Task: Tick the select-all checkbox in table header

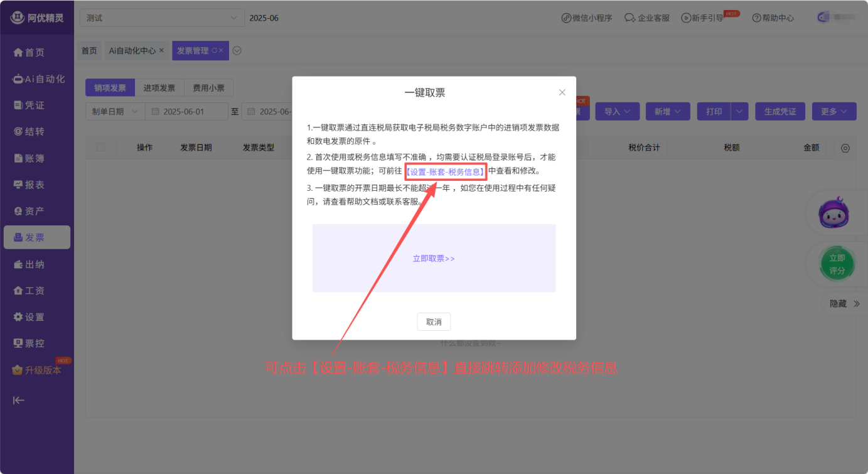Action: 100,148
